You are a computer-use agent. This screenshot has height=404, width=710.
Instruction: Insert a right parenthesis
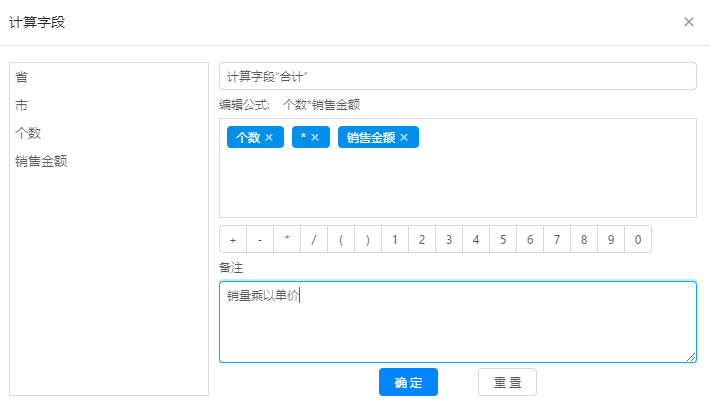pos(368,240)
